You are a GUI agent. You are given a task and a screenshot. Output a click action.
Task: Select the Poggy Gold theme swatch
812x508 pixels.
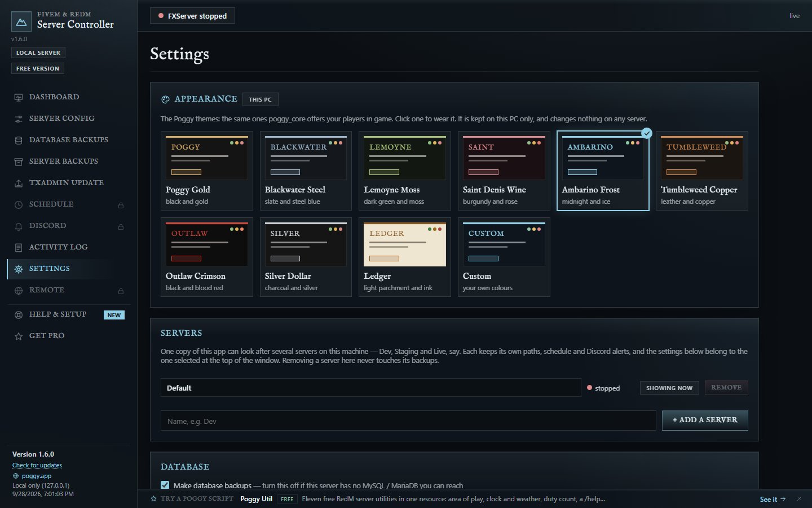(207, 170)
